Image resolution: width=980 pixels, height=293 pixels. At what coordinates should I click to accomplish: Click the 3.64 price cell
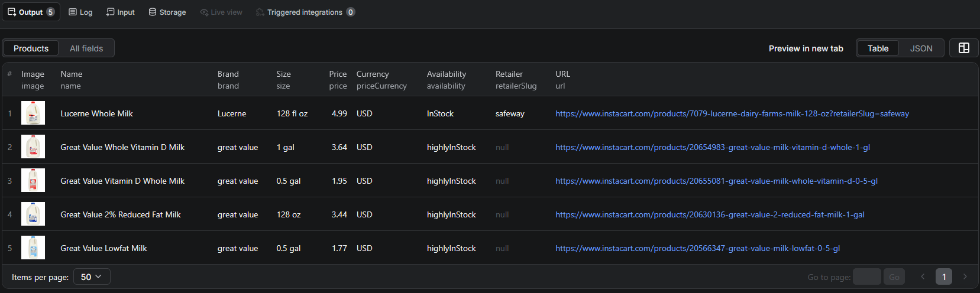[x=339, y=147]
